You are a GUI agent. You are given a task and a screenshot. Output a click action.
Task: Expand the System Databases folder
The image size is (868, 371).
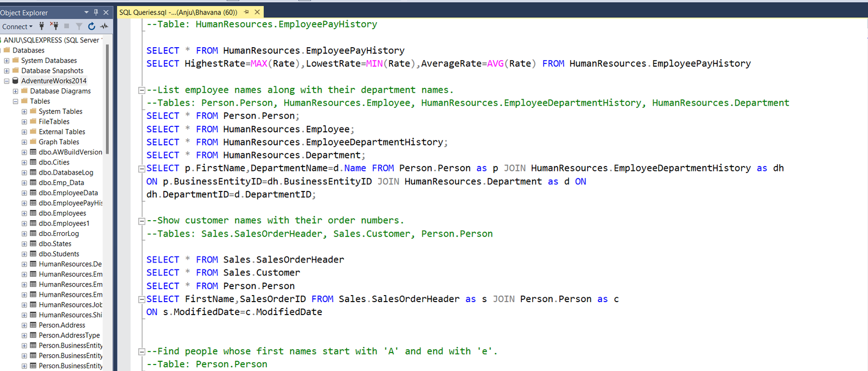pos(7,61)
